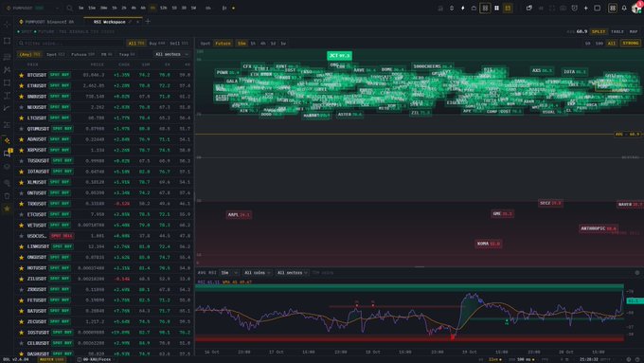Switch to MAP view
This screenshot has width=644, height=363.
coord(634,31)
